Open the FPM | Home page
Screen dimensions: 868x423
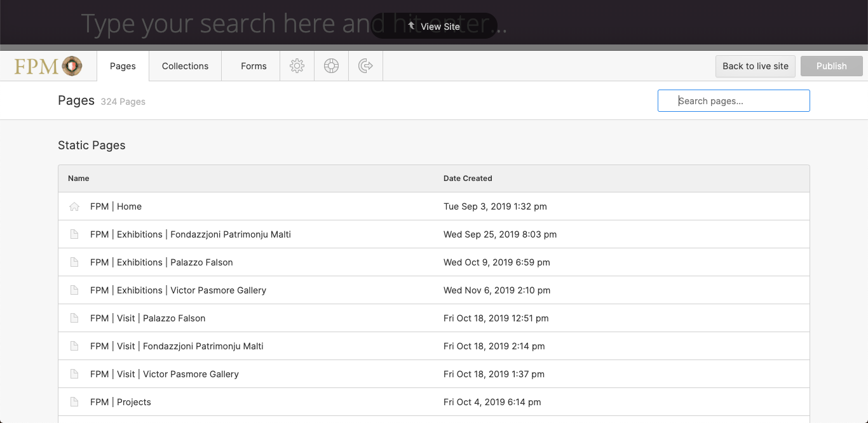(116, 206)
